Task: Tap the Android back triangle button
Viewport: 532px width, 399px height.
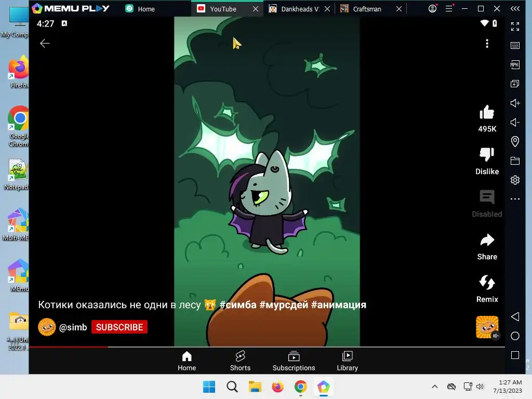Action: click(515, 316)
